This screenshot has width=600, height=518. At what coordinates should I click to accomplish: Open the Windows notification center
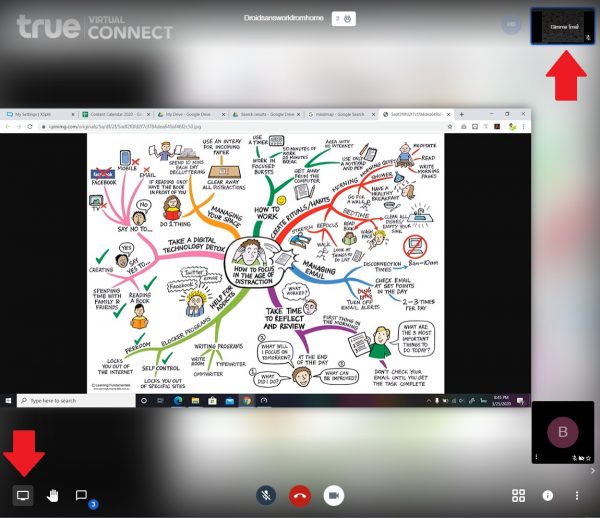pos(520,401)
